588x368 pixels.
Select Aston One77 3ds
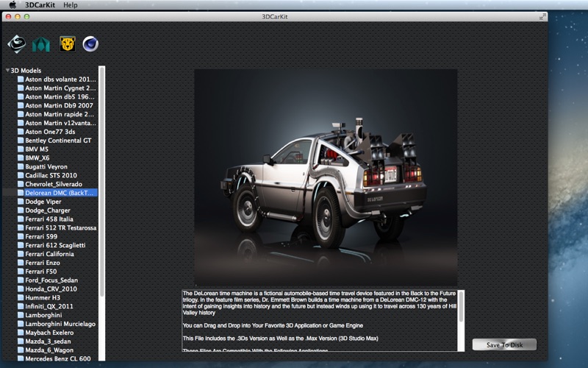(x=50, y=132)
